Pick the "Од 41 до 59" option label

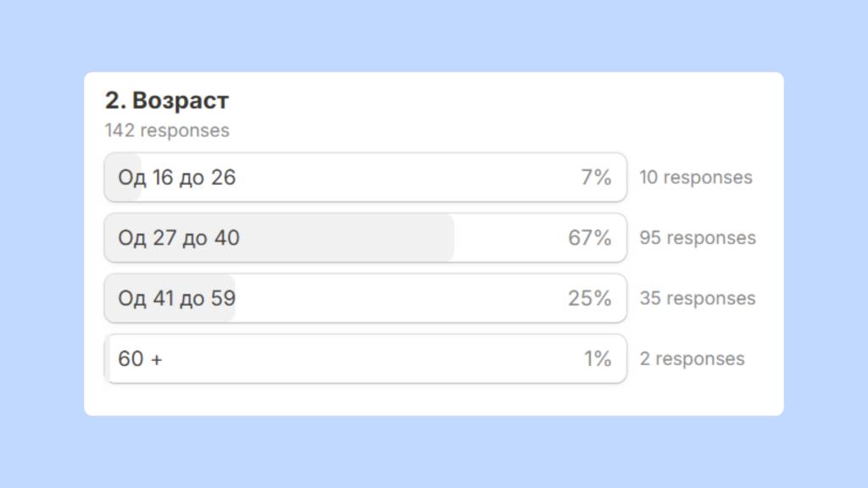coord(176,298)
